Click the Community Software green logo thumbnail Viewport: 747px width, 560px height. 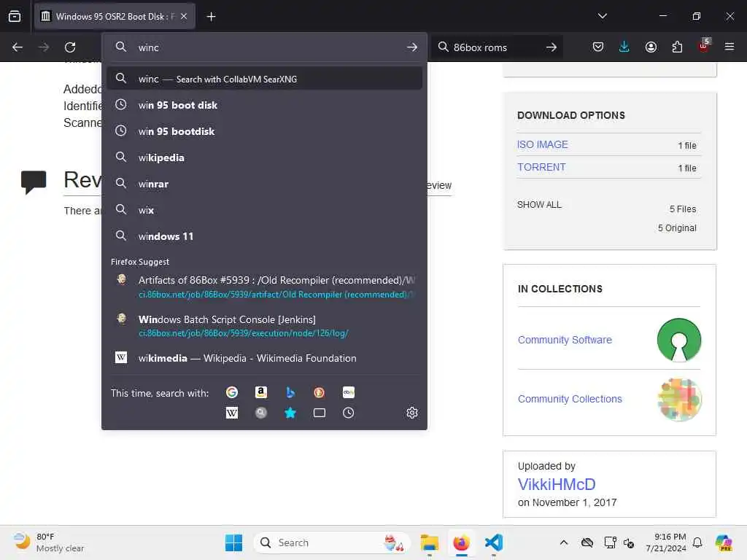coord(679,340)
